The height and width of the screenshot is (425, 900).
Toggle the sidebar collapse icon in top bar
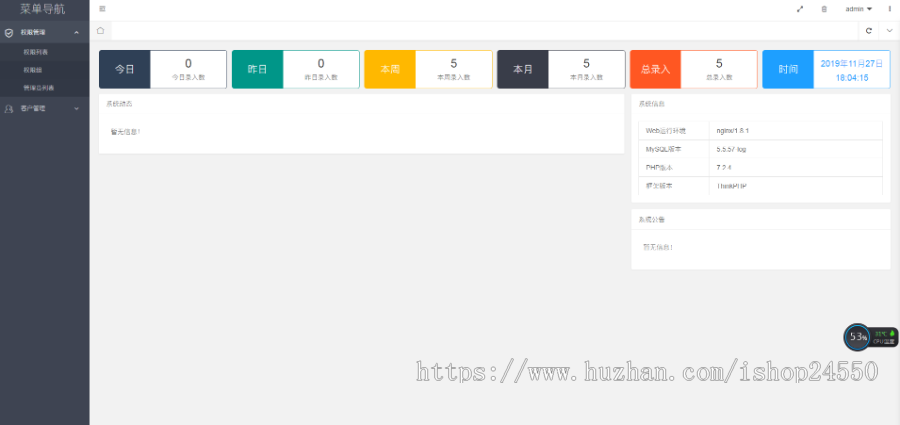tap(102, 9)
